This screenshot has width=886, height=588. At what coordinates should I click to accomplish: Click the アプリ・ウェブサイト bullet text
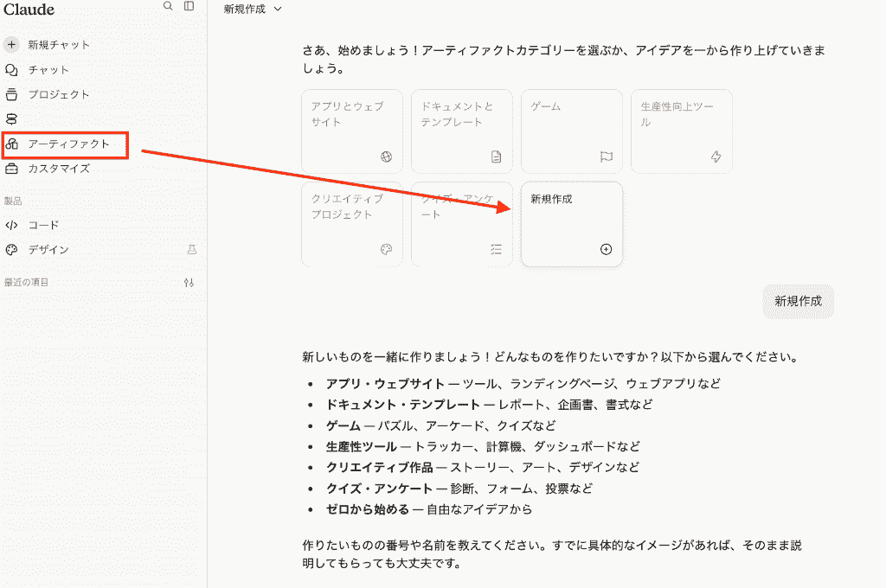523,384
